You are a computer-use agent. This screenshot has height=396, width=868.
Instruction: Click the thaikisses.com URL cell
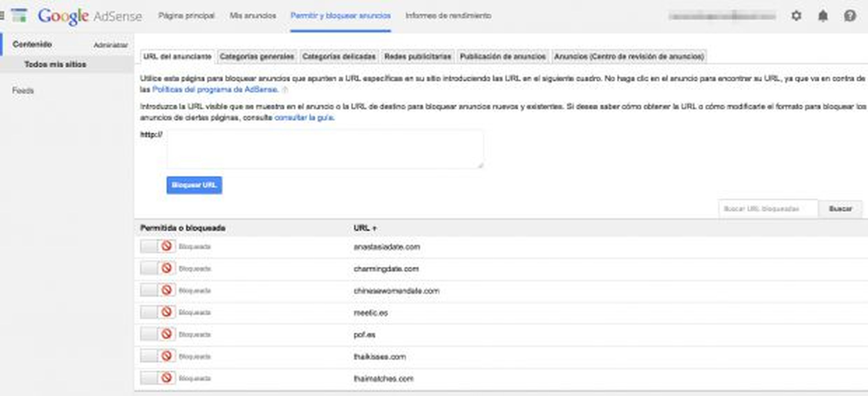380,357
